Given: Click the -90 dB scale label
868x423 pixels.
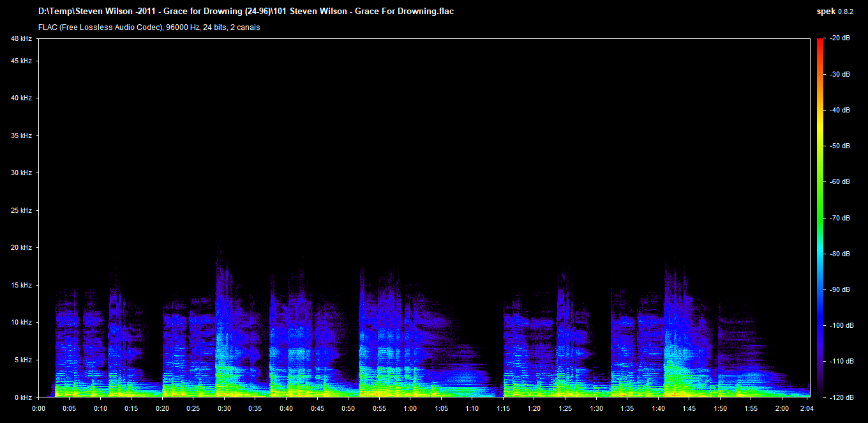Looking at the screenshot, I should tap(839, 289).
